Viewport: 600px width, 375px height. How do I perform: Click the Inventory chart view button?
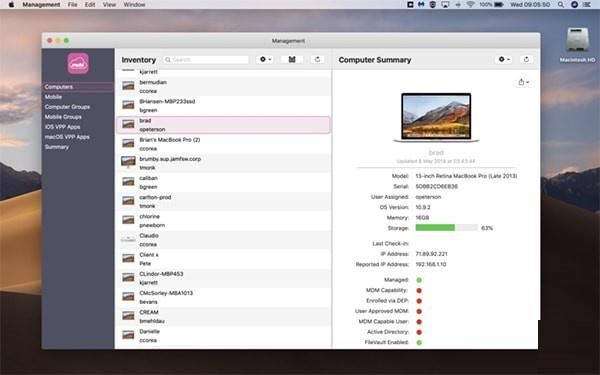point(292,59)
